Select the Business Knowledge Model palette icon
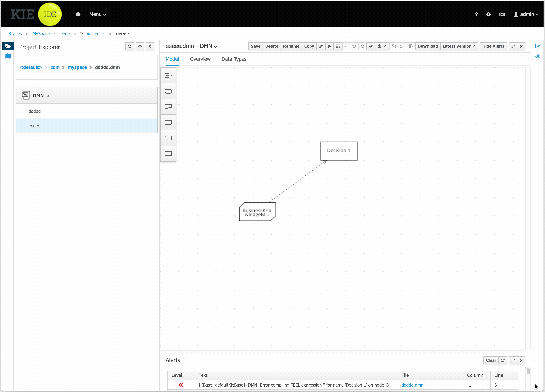545x392 pixels. point(168,122)
